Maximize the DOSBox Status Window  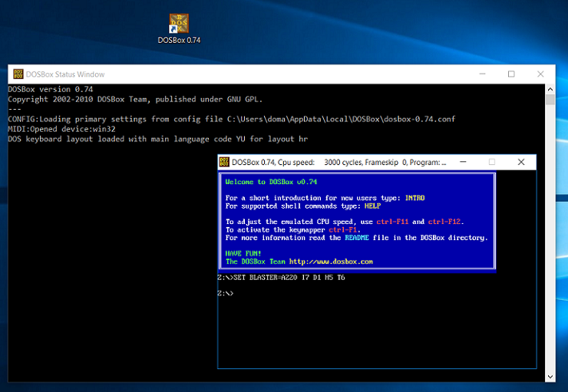coord(511,74)
